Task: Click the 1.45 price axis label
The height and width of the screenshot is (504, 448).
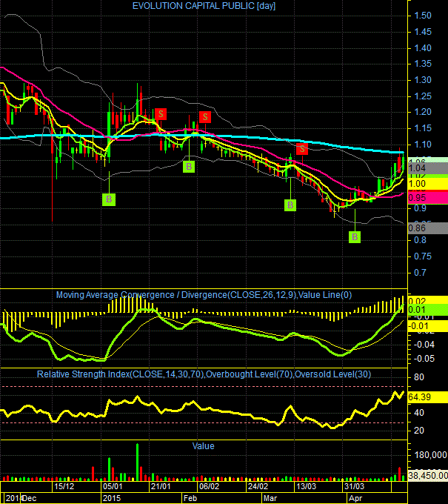Action: tap(423, 32)
